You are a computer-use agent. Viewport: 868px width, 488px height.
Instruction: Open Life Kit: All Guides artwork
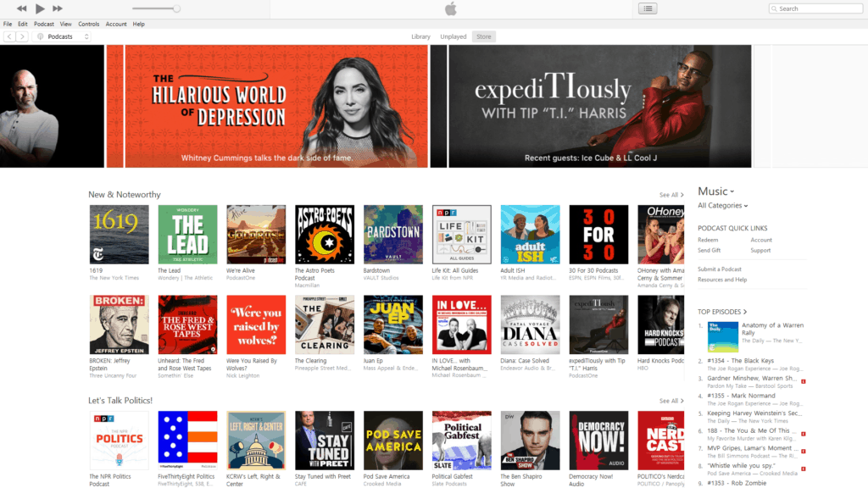tap(462, 235)
